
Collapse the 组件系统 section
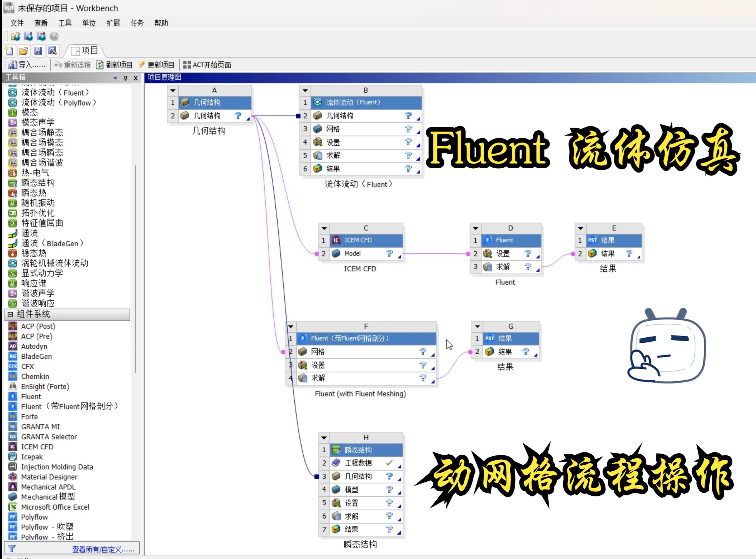pyautogui.click(x=10, y=314)
